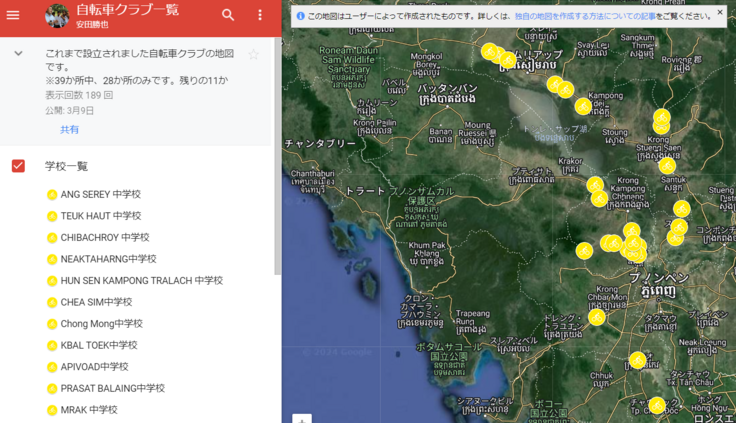Click the 共有 share link
This screenshot has width=736, height=423.
(x=69, y=129)
